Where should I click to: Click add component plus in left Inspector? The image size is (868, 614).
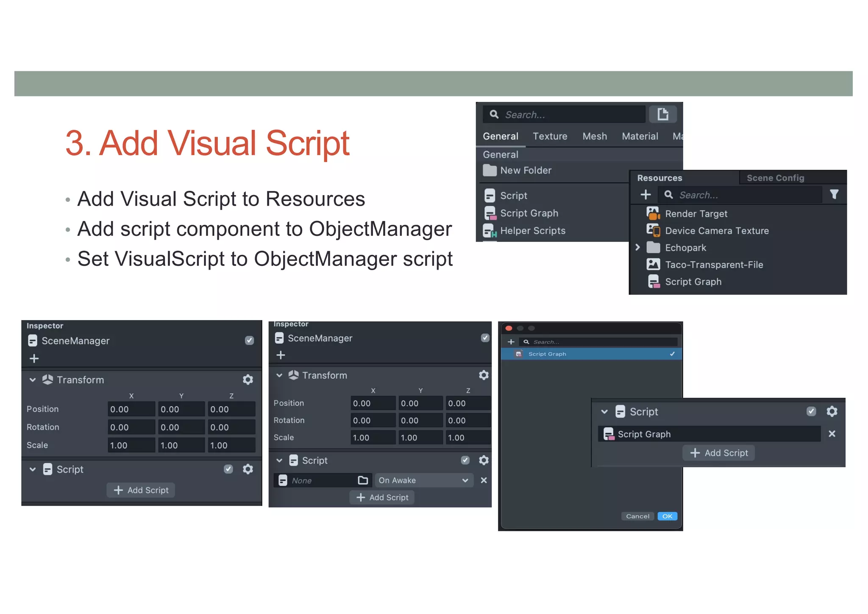pos(34,359)
